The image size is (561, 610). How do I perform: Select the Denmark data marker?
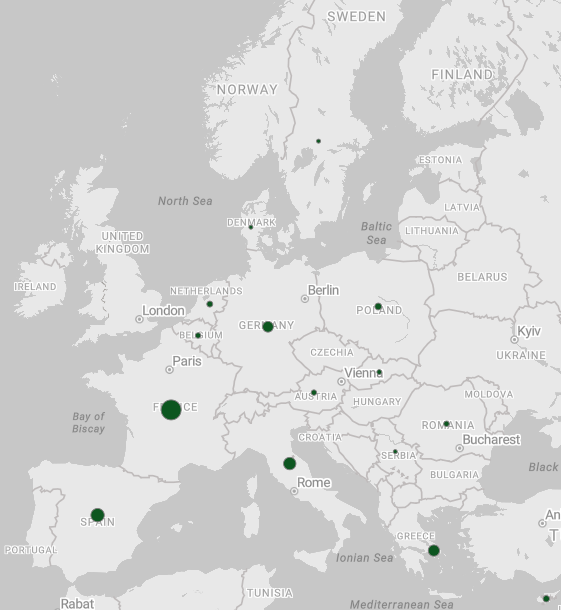[x=251, y=227]
